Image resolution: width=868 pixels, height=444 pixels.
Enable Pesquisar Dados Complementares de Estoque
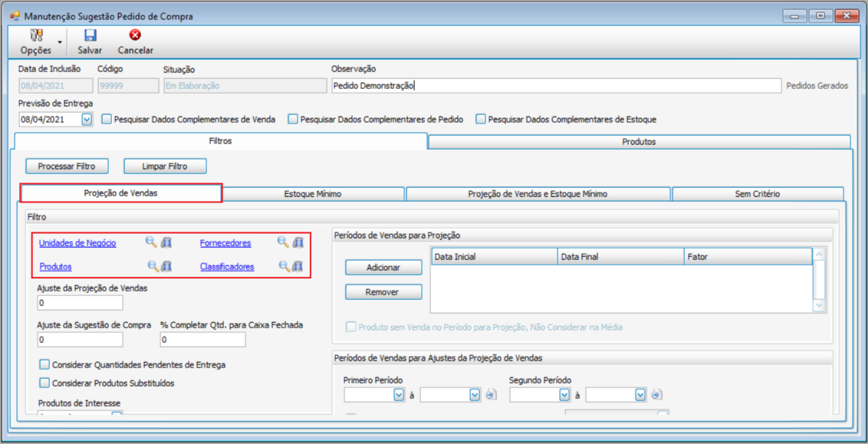481,119
